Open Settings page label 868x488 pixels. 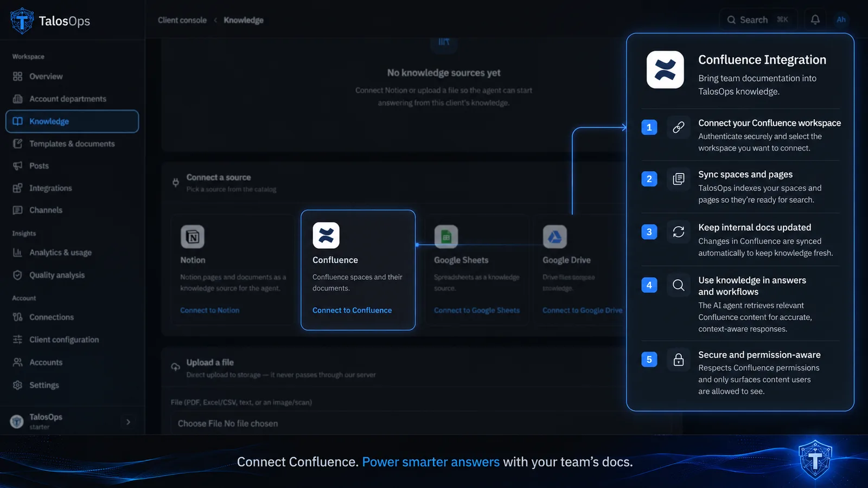(x=44, y=385)
